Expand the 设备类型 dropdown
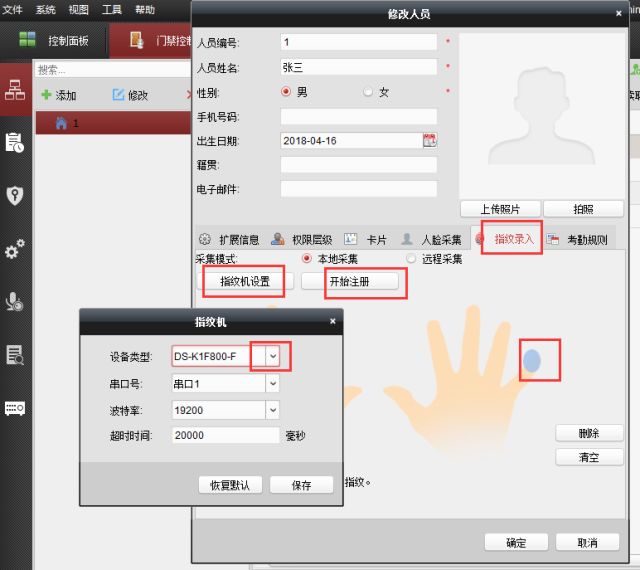 (272, 357)
